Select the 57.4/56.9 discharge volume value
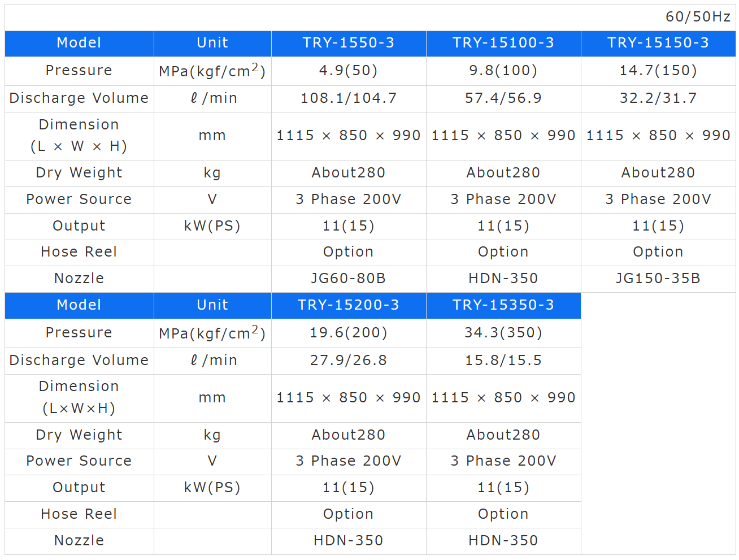The width and height of the screenshot is (739, 560). [x=503, y=98]
